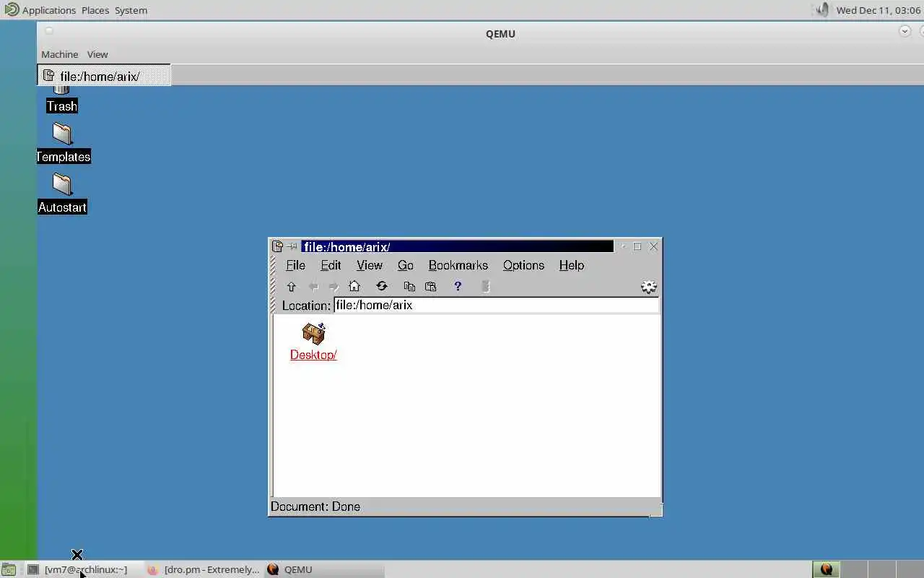This screenshot has width=924, height=578.
Task: Open the Edit menu
Action: [331, 265]
